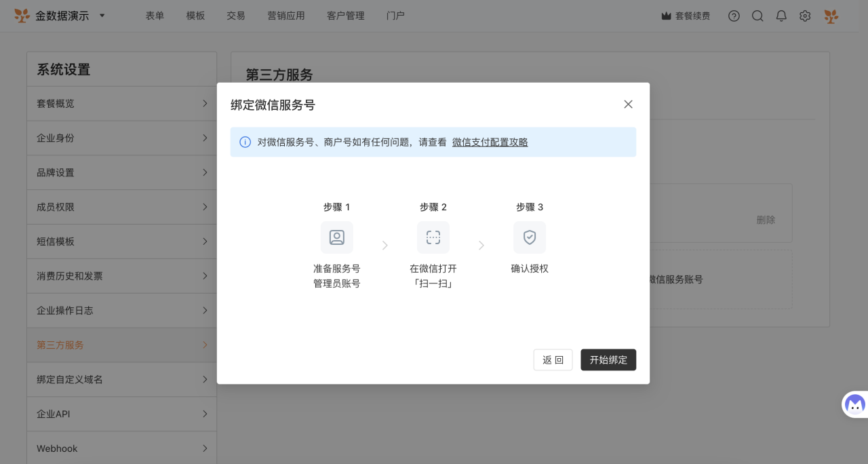
Task: Click the chevron on the 企业API row
Action: (x=205, y=414)
